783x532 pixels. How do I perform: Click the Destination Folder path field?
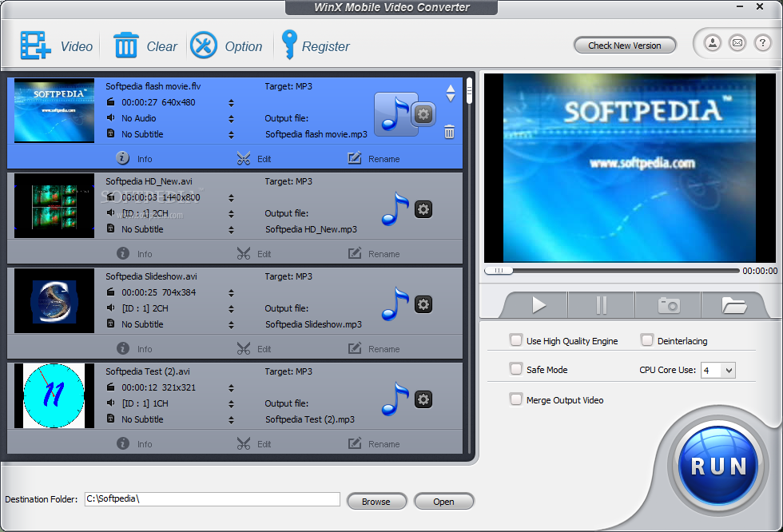coord(213,499)
